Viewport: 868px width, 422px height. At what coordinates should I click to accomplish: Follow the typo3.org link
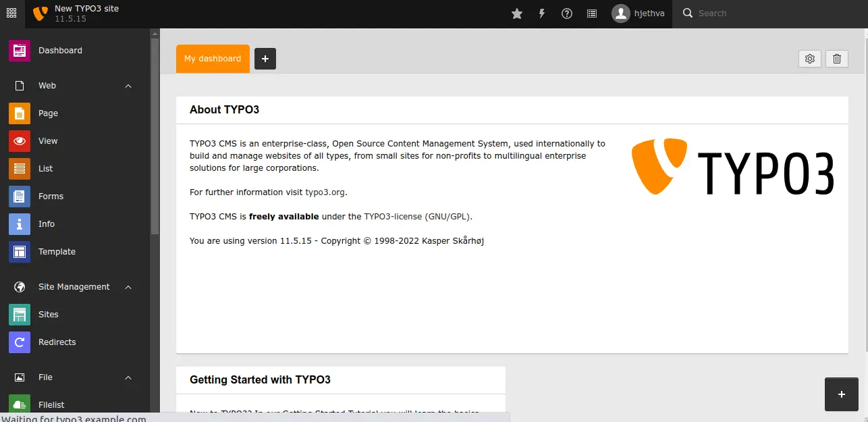click(x=325, y=192)
